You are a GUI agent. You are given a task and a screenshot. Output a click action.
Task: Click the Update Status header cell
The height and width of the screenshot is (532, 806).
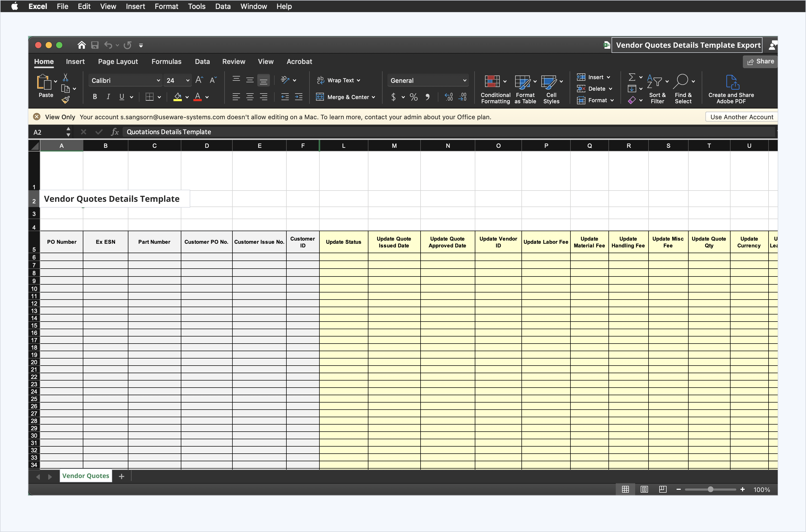click(x=344, y=242)
